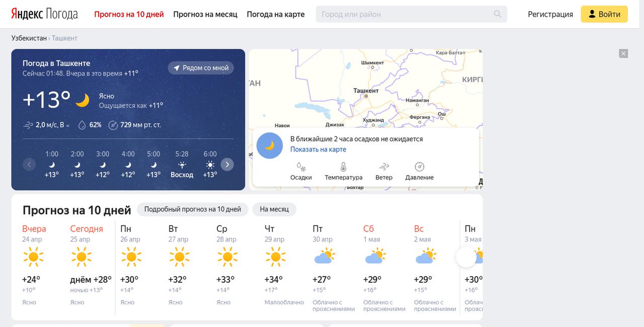Open the Пт 30 апр forecast card

coord(334,268)
